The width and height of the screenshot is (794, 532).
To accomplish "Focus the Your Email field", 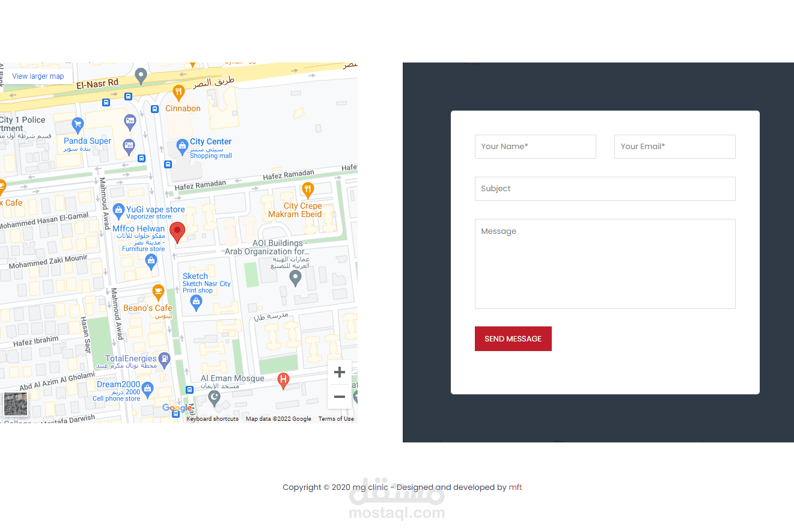I will tap(675, 147).
